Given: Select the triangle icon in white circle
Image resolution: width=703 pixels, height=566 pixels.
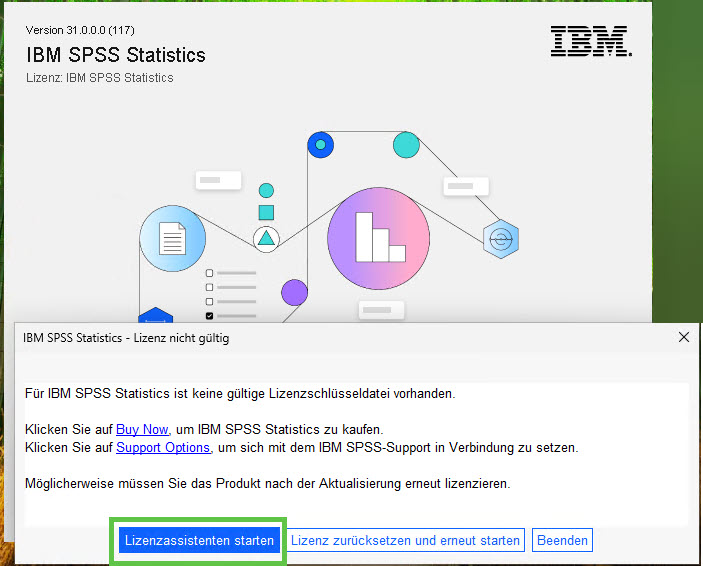Looking at the screenshot, I should click(x=266, y=238).
